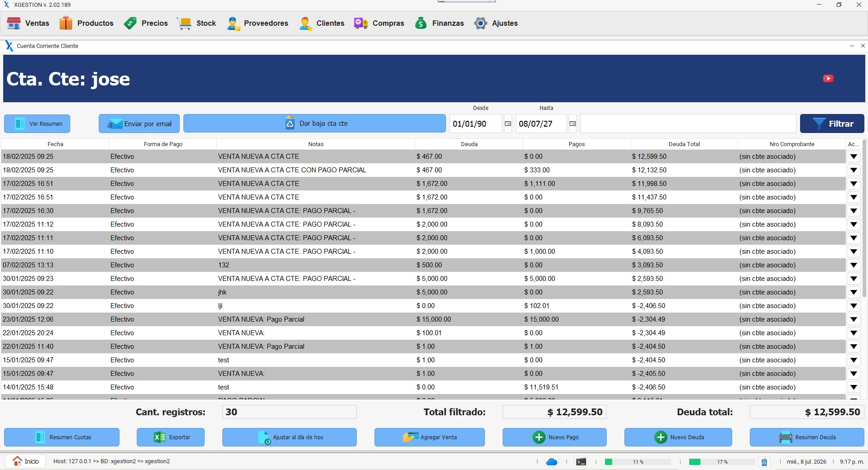Sort by Forma de Pago column header

pyautogui.click(x=163, y=144)
